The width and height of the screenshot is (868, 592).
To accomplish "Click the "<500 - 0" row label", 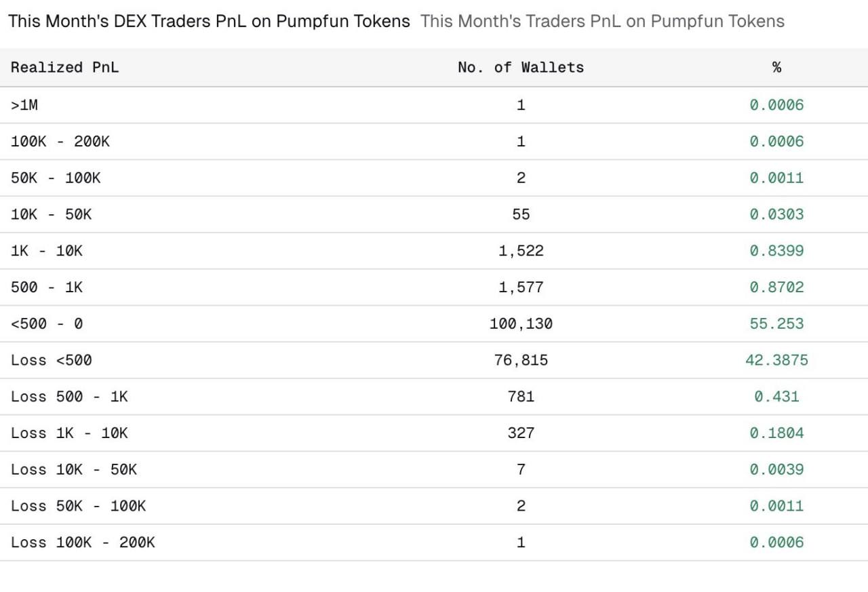I will [47, 324].
